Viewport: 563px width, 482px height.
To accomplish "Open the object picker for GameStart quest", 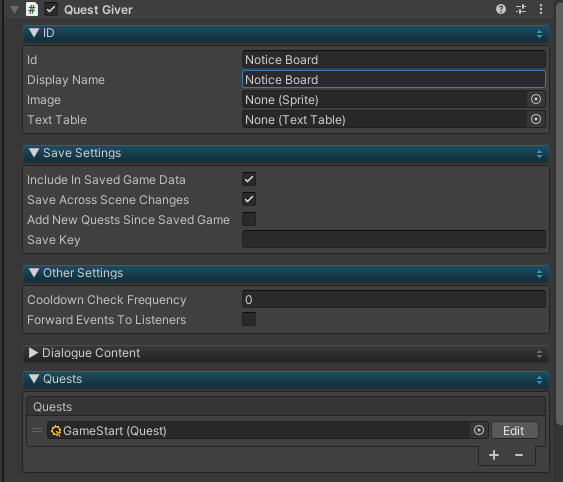I will click(x=479, y=430).
